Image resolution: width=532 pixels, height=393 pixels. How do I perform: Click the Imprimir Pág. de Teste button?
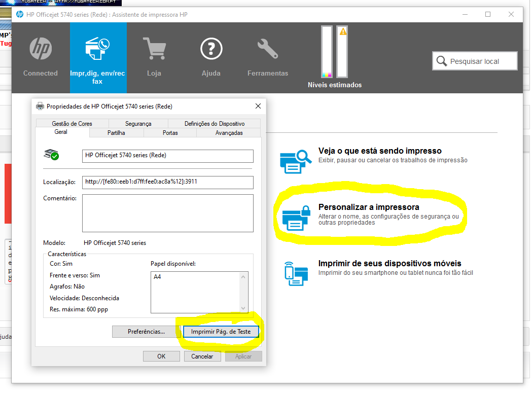click(x=221, y=332)
